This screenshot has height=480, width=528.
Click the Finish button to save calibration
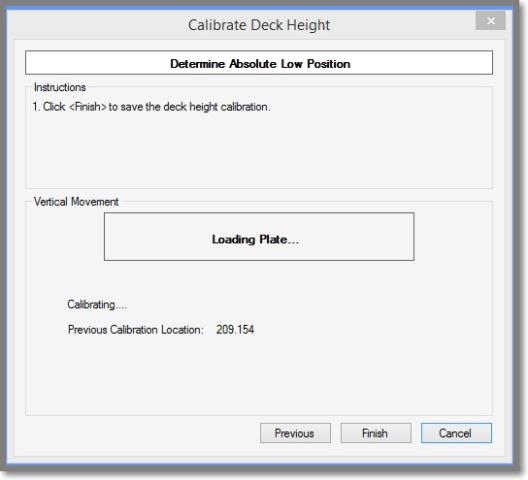coord(376,433)
